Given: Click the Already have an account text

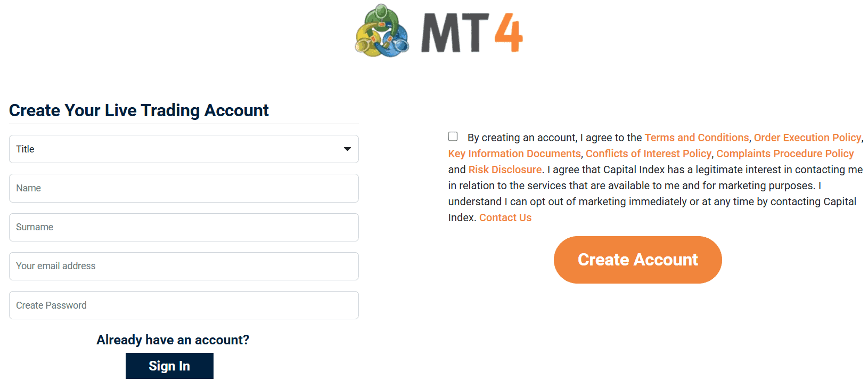Looking at the screenshot, I should (173, 340).
